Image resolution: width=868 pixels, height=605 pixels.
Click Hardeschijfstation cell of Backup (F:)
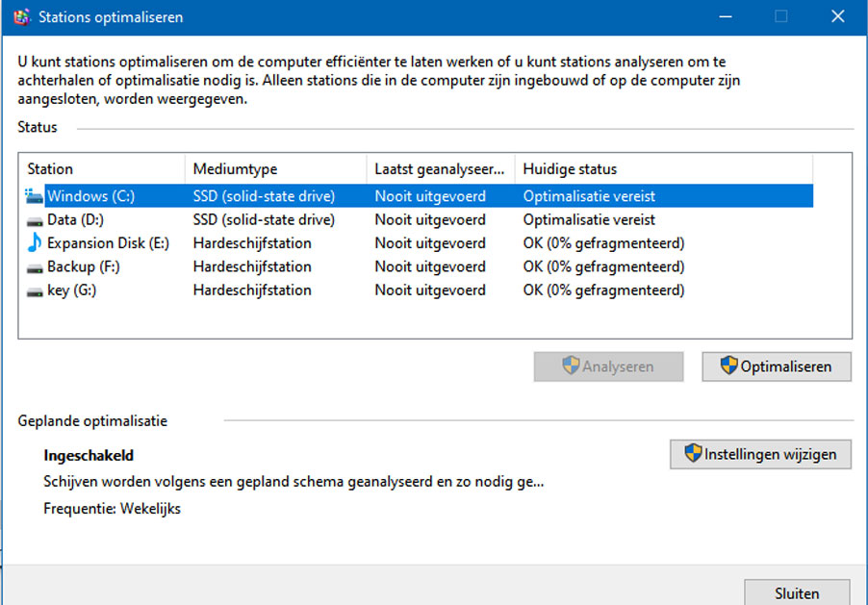coord(252,266)
